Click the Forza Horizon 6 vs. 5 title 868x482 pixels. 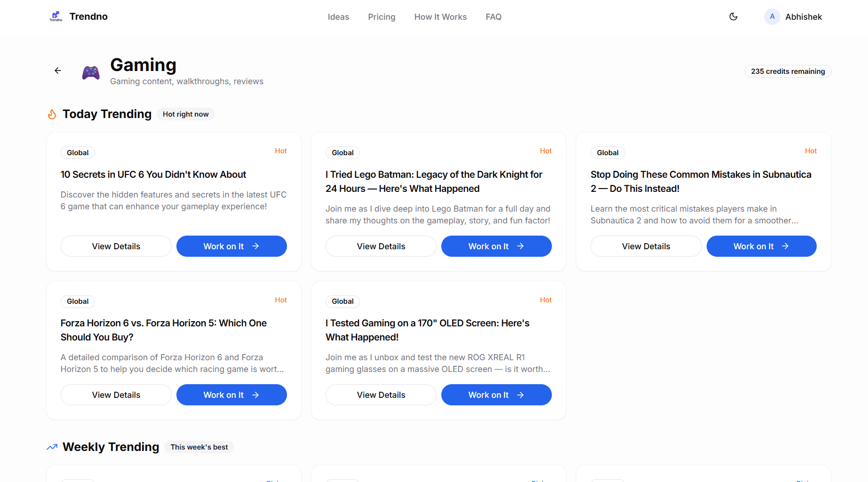tap(164, 330)
